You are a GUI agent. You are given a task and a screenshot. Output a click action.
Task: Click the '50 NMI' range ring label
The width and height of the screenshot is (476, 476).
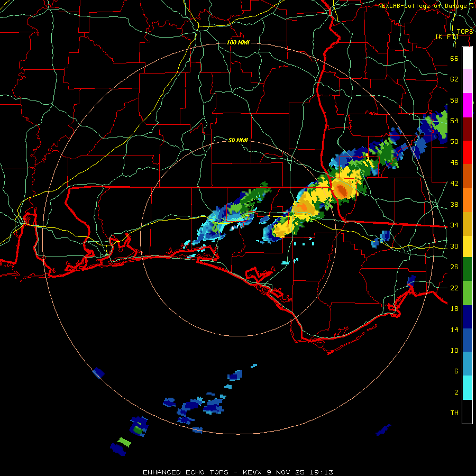[x=238, y=140]
